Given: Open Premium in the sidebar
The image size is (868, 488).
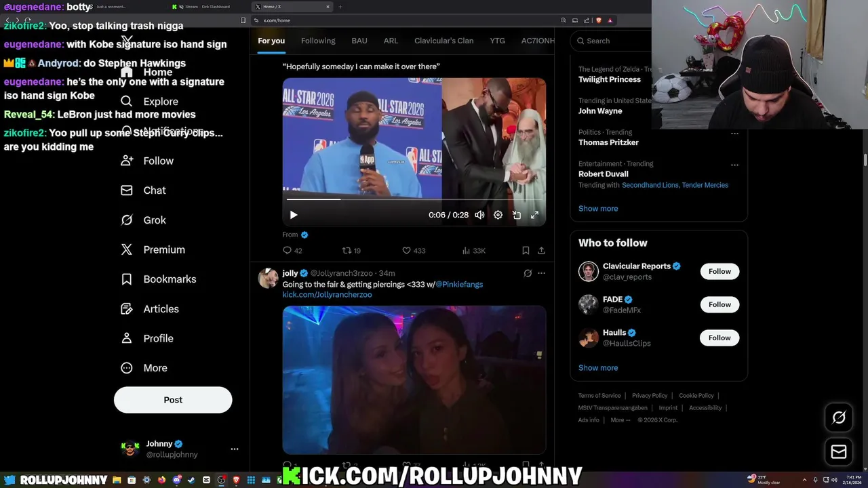Looking at the screenshot, I should 153,249.
